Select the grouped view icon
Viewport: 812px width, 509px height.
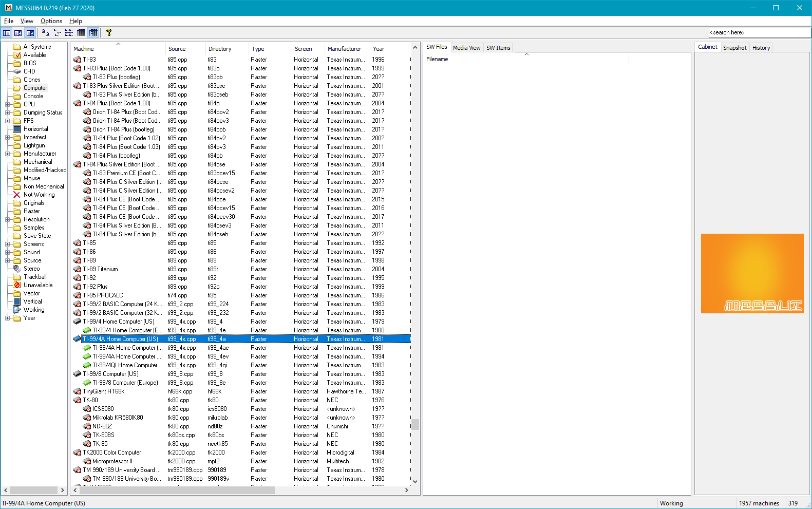click(x=93, y=33)
